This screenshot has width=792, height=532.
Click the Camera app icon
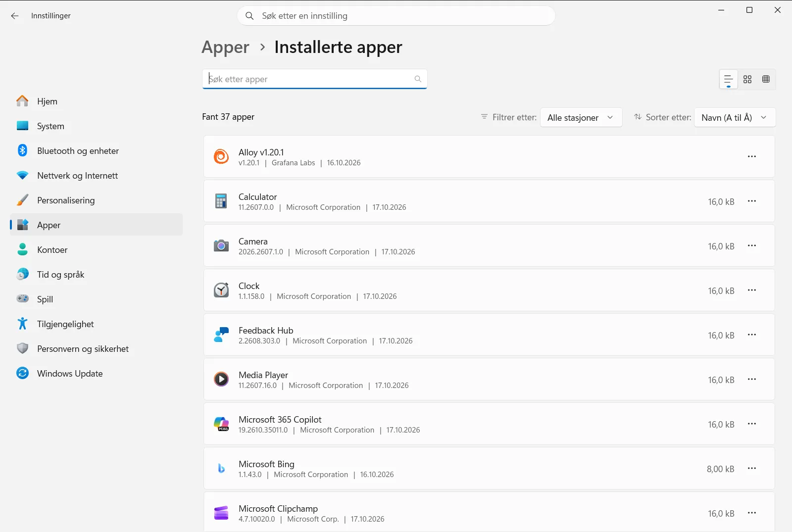coord(221,245)
